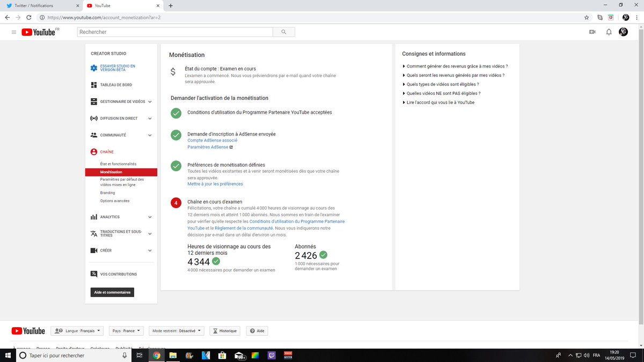Open Microsoft Store from the taskbar
644x362 pixels.
pos(221,356)
